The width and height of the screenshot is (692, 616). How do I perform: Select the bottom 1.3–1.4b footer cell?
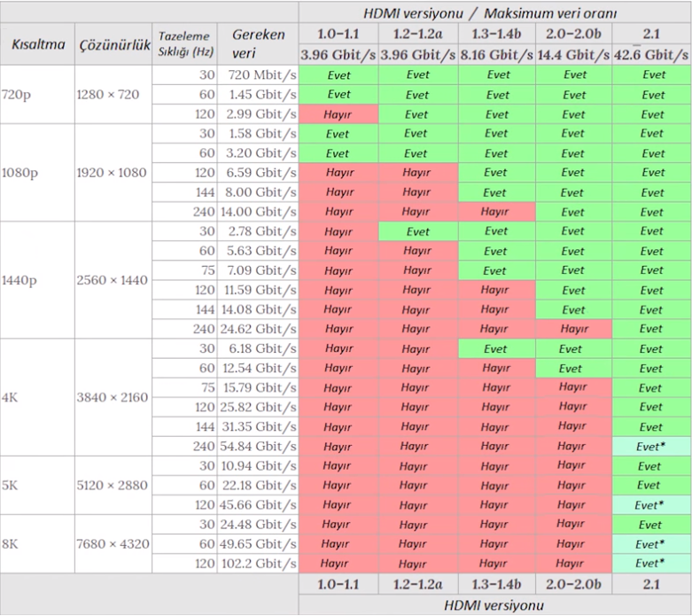(496, 584)
